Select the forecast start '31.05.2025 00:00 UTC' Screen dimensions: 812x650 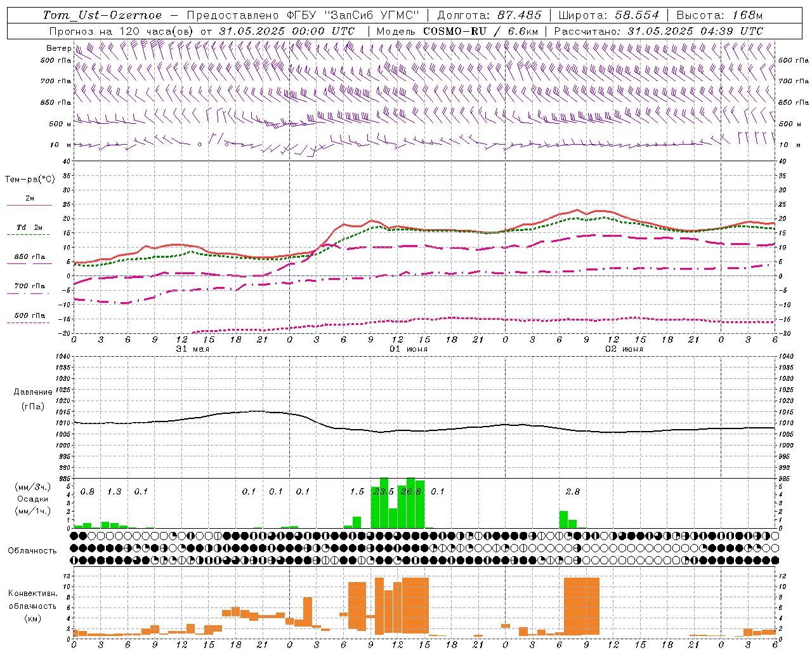pyautogui.click(x=287, y=31)
